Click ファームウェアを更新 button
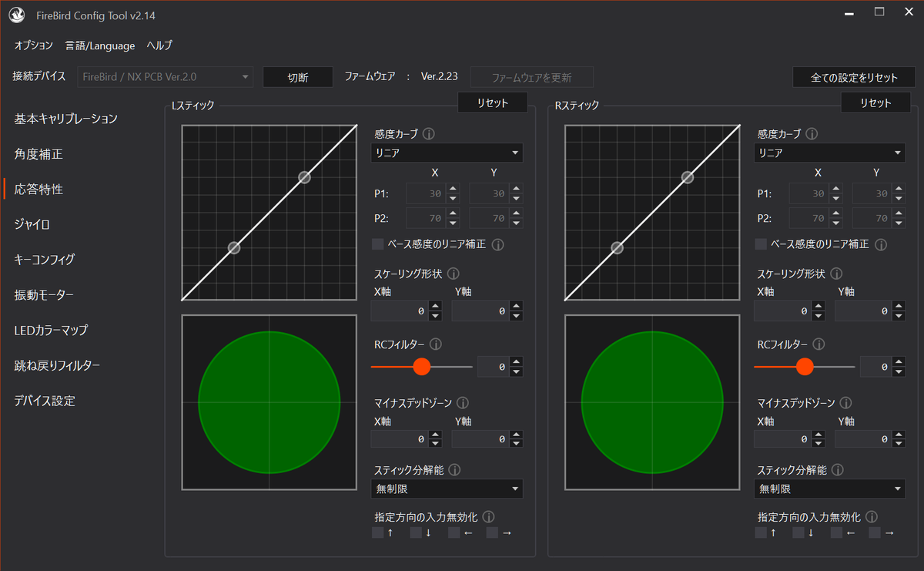The width and height of the screenshot is (924, 571). pos(532,77)
